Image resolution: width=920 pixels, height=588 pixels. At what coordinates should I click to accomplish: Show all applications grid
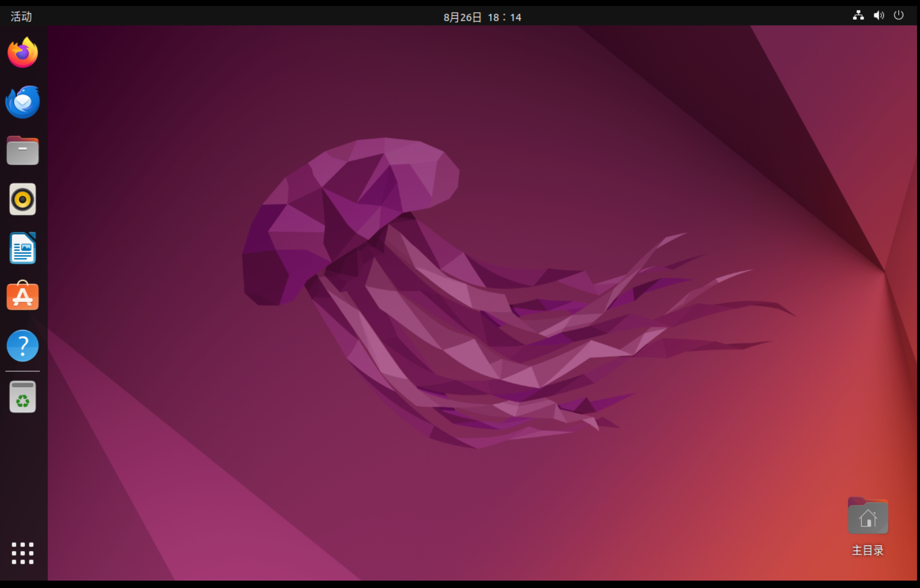23,553
